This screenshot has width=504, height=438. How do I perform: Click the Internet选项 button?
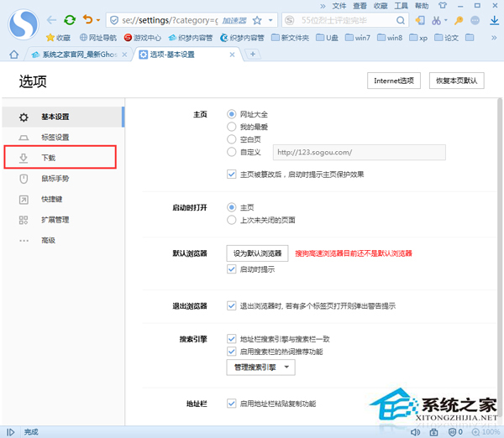point(394,81)
